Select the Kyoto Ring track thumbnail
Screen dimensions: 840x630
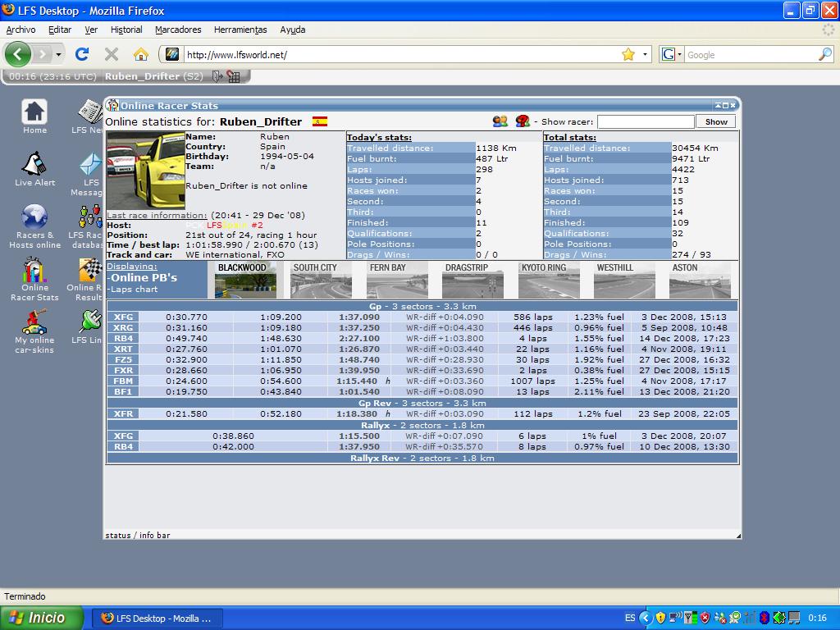point(549,281)
